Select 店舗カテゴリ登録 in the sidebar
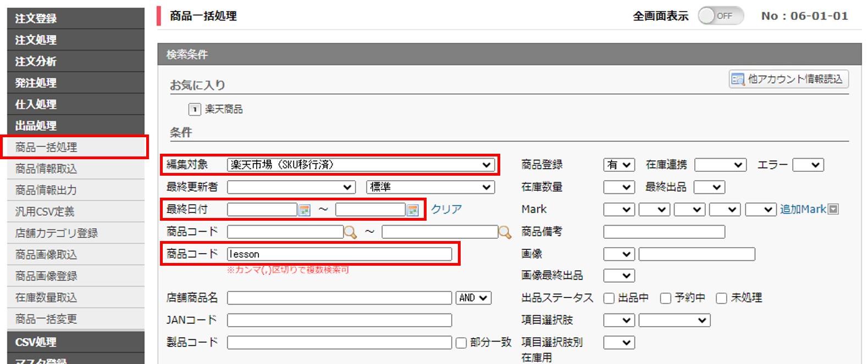The height and width of the screenshot is (364, 868). (76, 233)
